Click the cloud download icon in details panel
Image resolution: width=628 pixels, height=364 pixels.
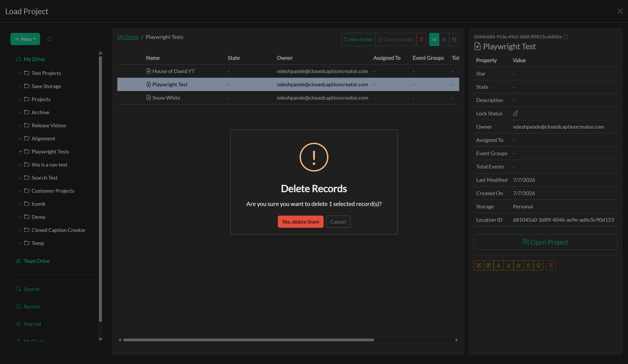click(x=538, y=265)
